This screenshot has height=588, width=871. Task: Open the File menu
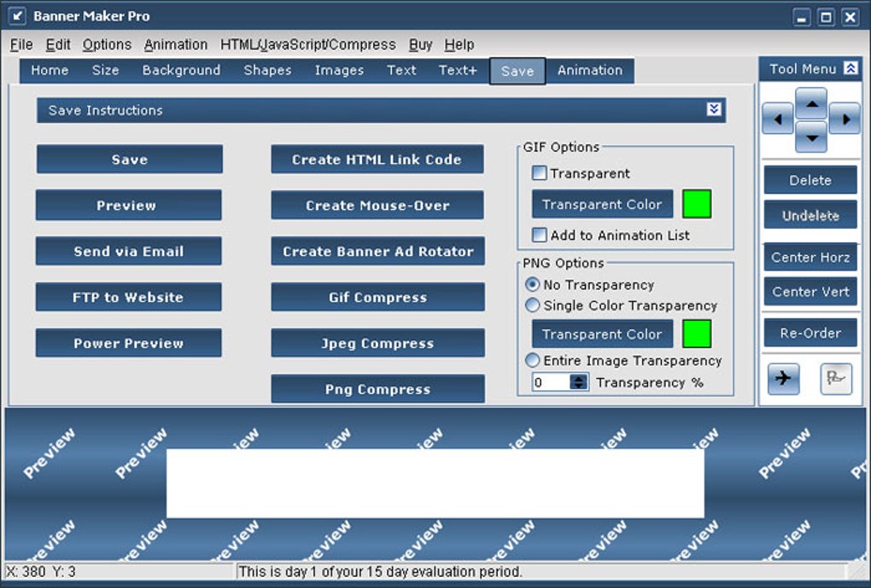point(21,44)
